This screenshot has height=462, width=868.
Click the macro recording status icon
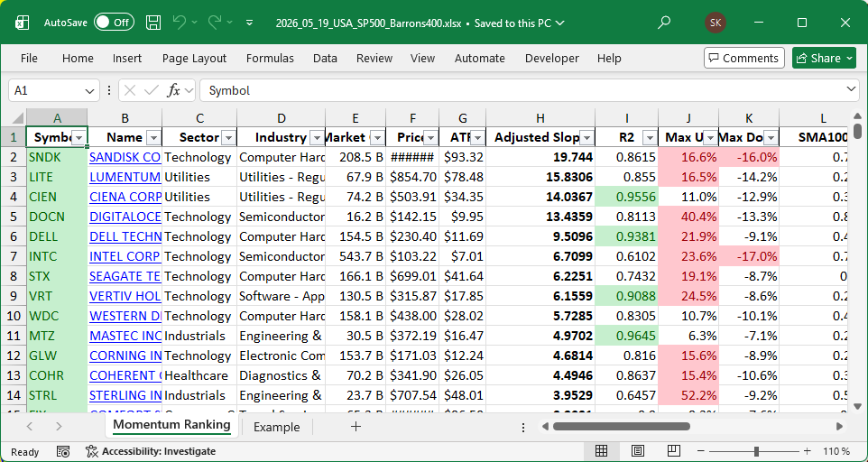pyautogui.click(x=63, y=451)
